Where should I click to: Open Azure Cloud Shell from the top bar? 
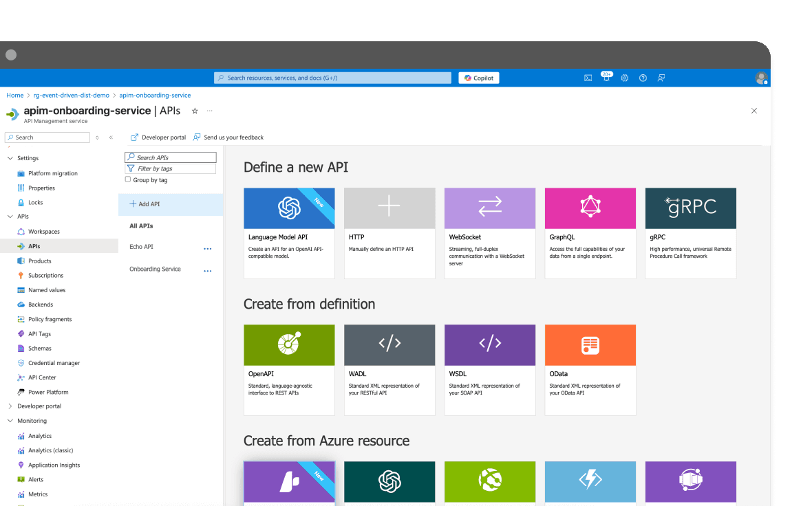(x=588, y=78)
